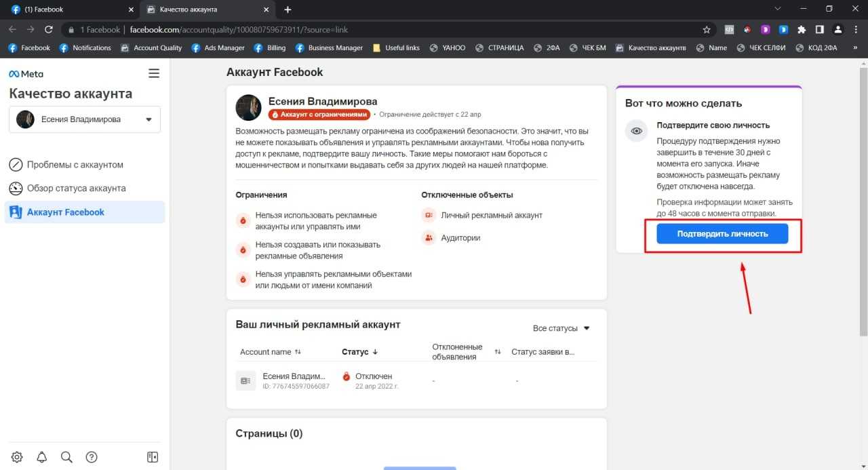
Task: Open the ЧЕК СЕЛФИ bookmark
Action: (x=760, y=48)
